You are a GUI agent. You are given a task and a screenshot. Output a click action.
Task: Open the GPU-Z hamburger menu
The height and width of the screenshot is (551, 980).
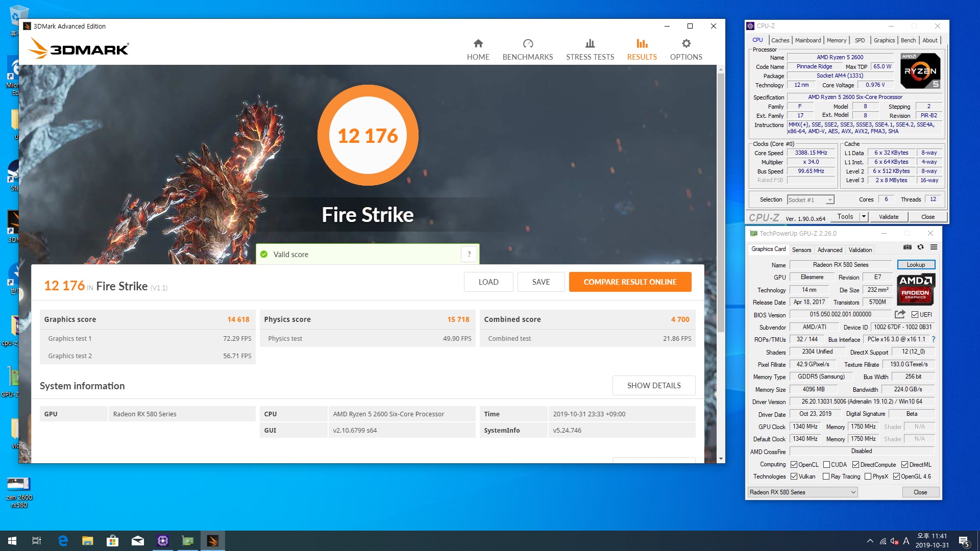point(934,247)
